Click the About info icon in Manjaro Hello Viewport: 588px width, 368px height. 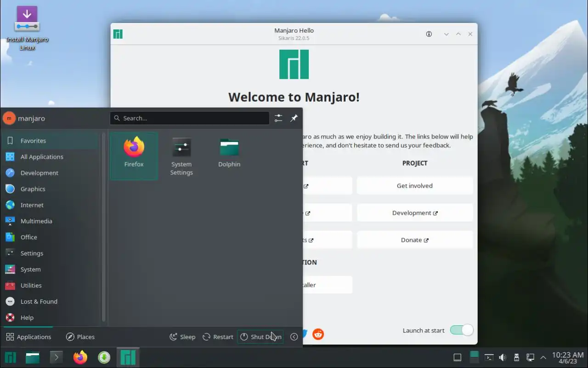coord(429,34)
